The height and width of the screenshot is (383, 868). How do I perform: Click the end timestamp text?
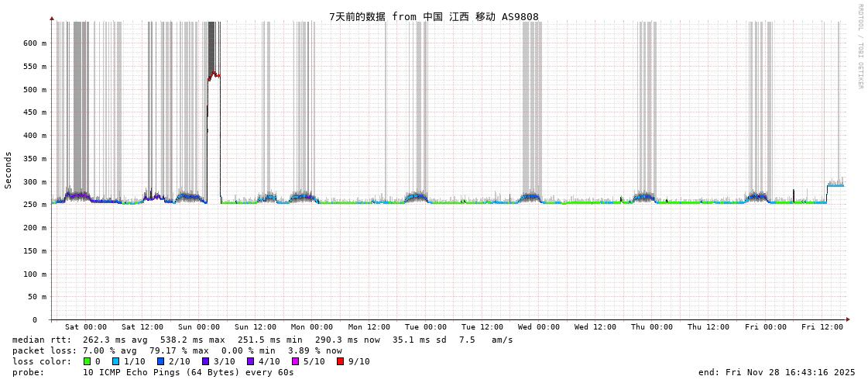click(x=777, y=372)
